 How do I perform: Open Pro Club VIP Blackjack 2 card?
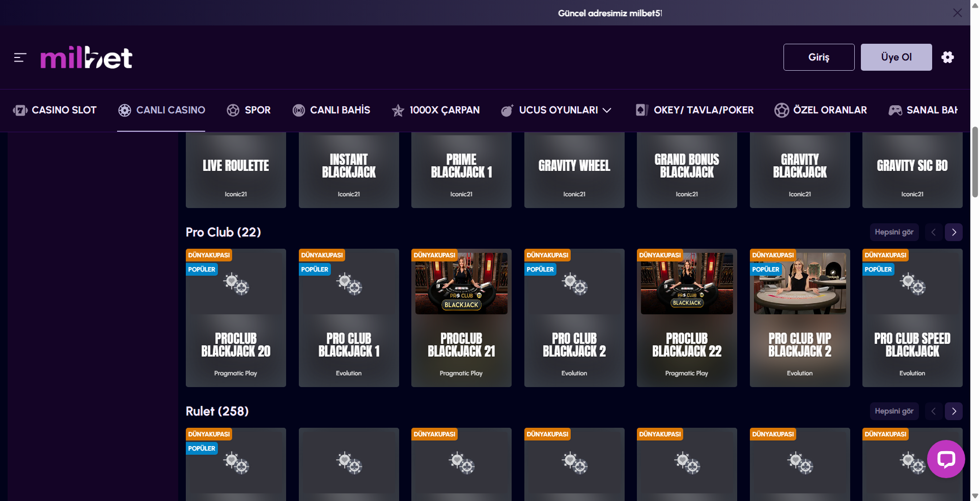point(800,318)
